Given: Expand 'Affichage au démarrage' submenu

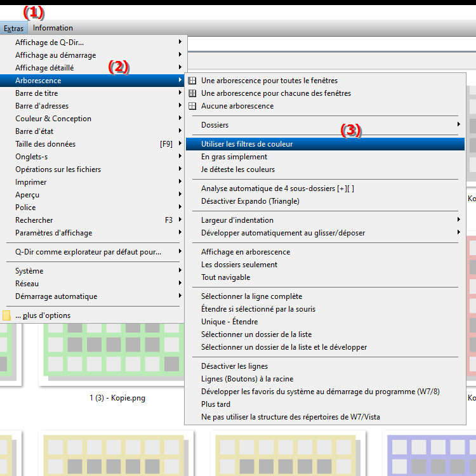Looking at the screenshot, I should click(92, 55).
